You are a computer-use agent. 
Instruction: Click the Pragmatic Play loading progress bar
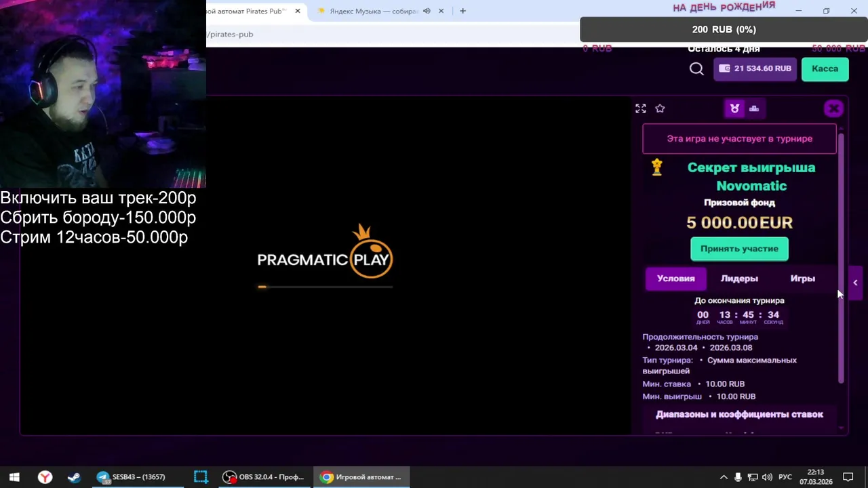(x=325, y=287)
